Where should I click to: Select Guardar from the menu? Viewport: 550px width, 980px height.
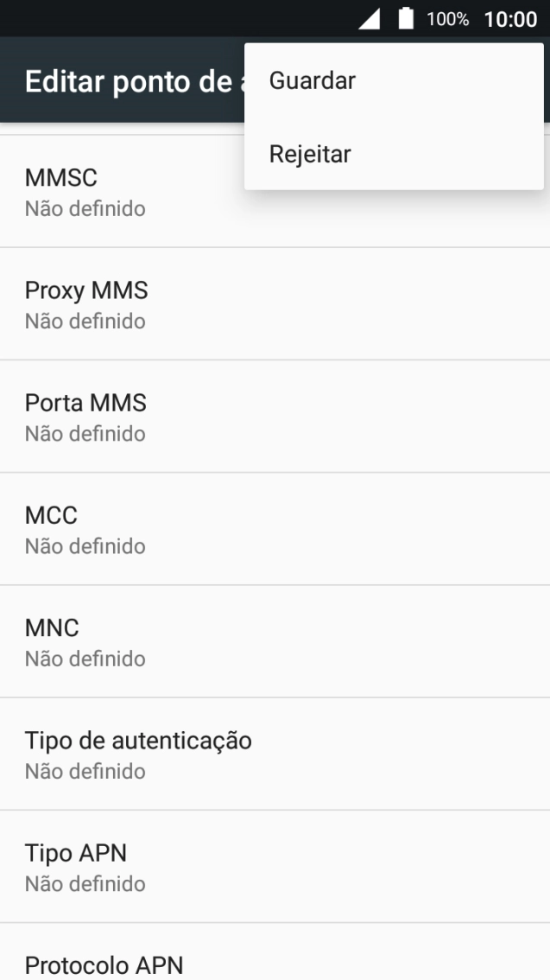point(312,80)
